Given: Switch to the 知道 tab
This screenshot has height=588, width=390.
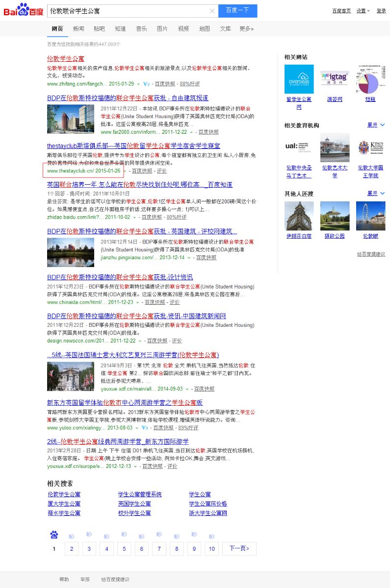Looking at the screenshot, I should coord(120,29).
